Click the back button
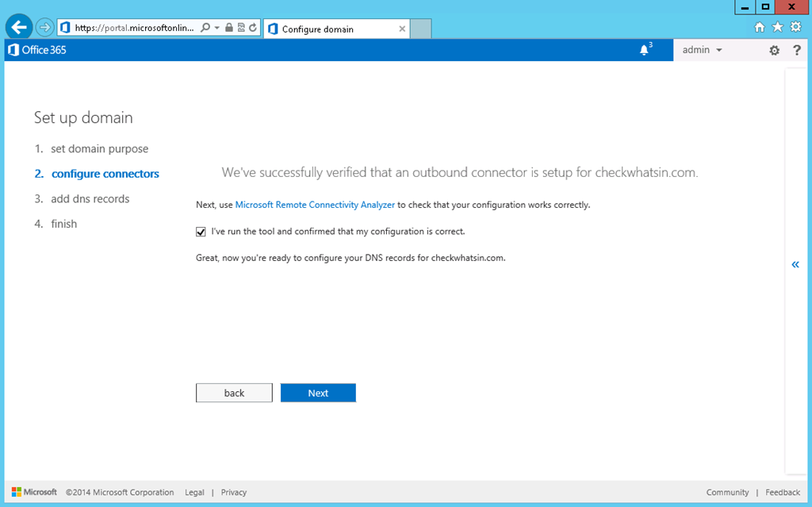 pyautogui.click(x=234, y=393)
